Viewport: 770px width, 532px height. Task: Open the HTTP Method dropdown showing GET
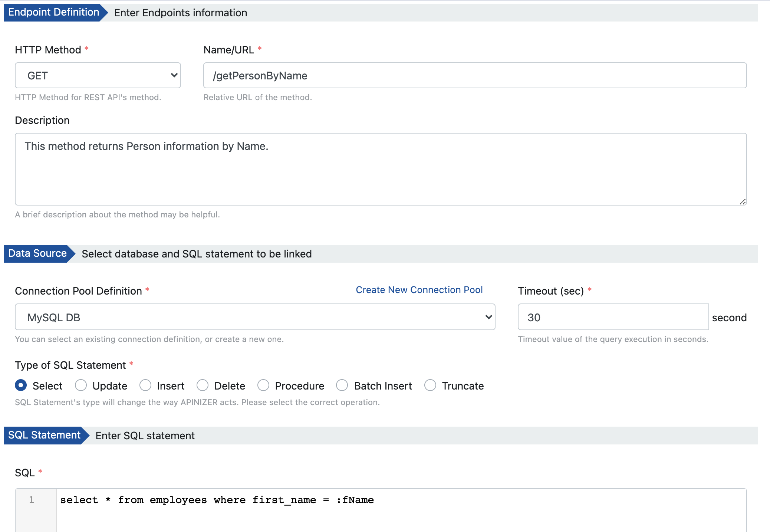click(98, 75)
